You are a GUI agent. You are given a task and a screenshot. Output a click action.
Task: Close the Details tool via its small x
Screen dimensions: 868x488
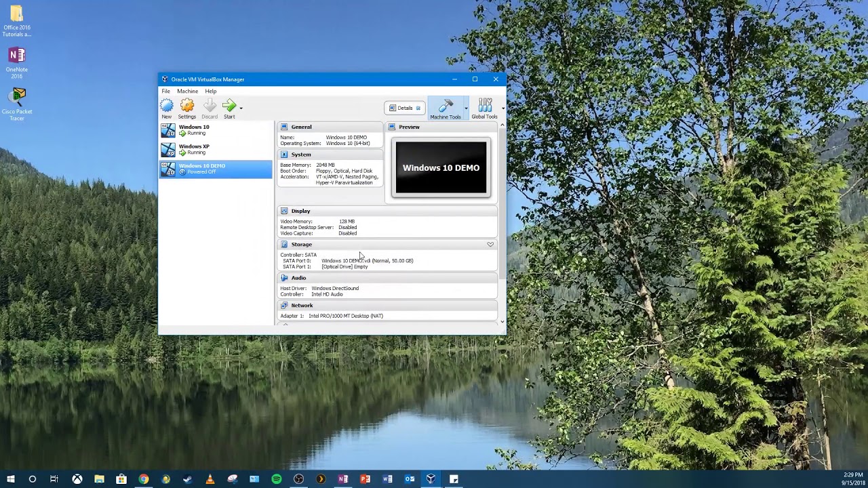point(418,108)
